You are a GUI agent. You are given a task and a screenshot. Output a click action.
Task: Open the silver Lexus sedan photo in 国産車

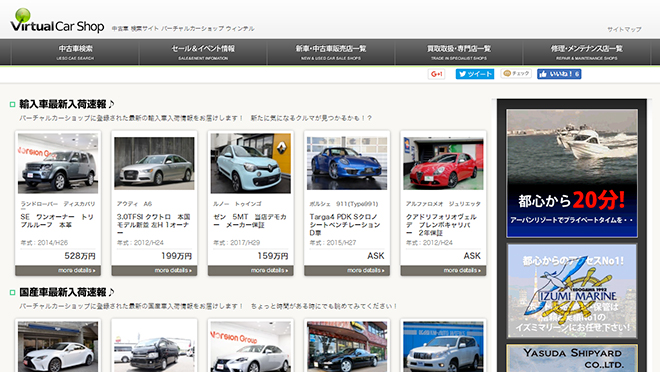pos(251,347)
